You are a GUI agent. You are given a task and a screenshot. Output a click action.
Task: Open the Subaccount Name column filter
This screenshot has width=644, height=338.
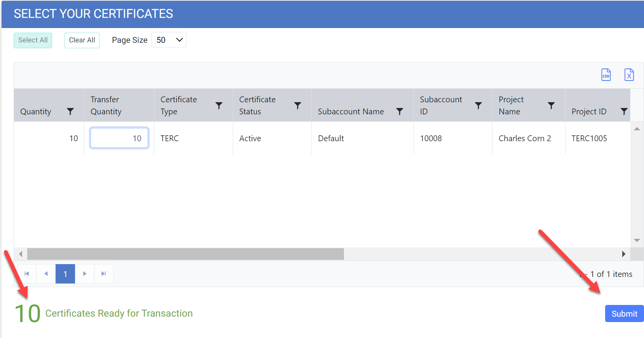point(399,112)
